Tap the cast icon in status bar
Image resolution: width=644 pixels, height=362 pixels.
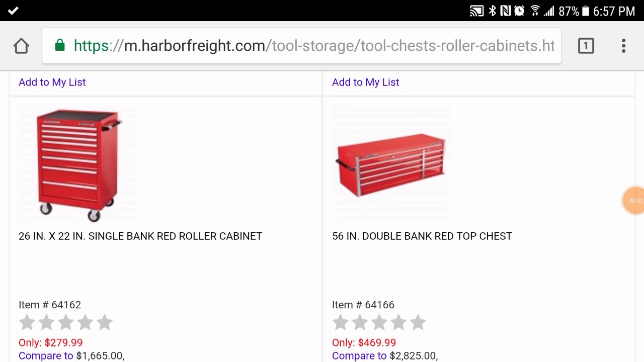pos(476,11)
